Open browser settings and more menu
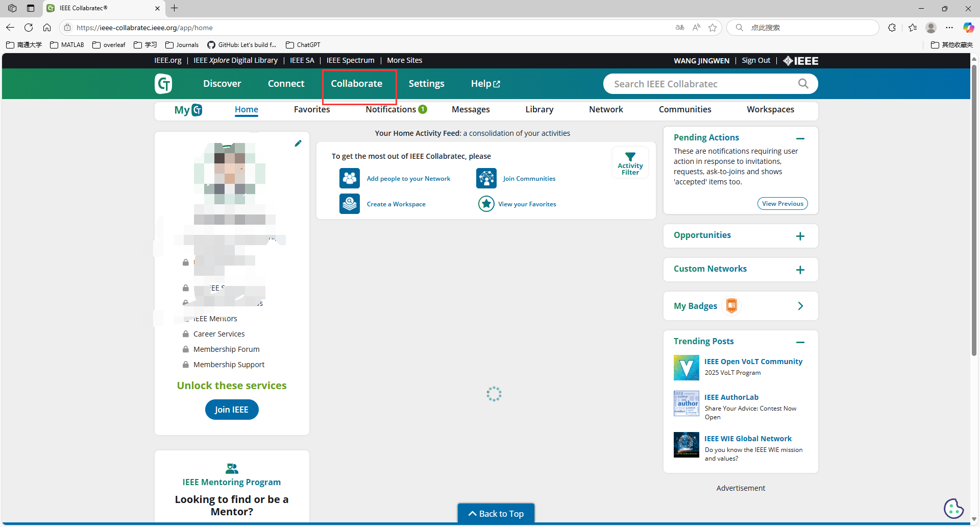The image size is (980, 527). [949, 28]
